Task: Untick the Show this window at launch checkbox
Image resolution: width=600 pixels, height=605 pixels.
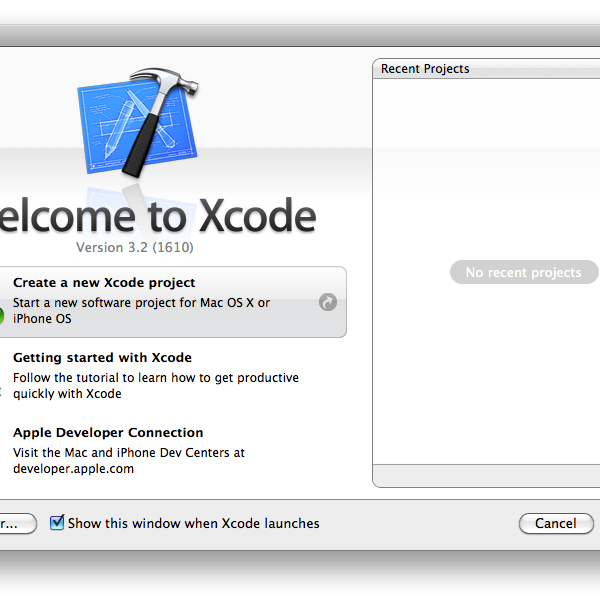Action: pos(57,522)
